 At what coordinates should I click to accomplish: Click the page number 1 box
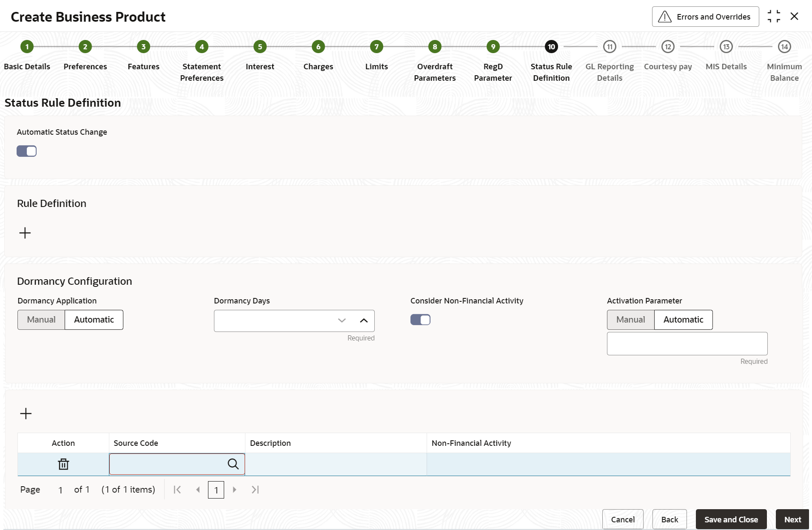(216, 490)
